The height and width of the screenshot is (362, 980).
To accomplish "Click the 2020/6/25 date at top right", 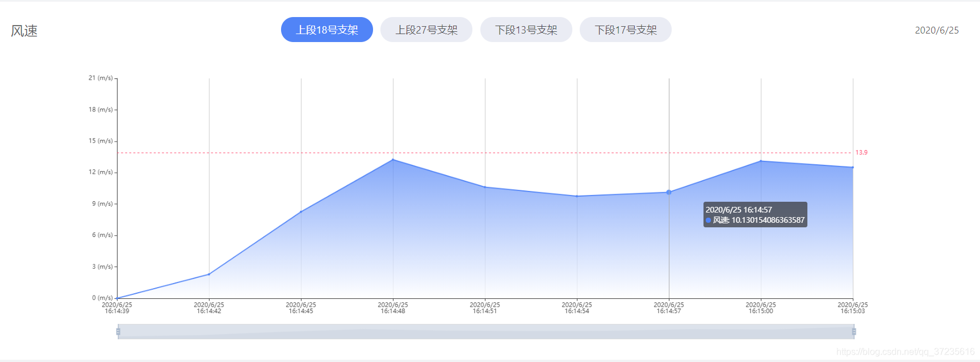I will pos(937,30).
